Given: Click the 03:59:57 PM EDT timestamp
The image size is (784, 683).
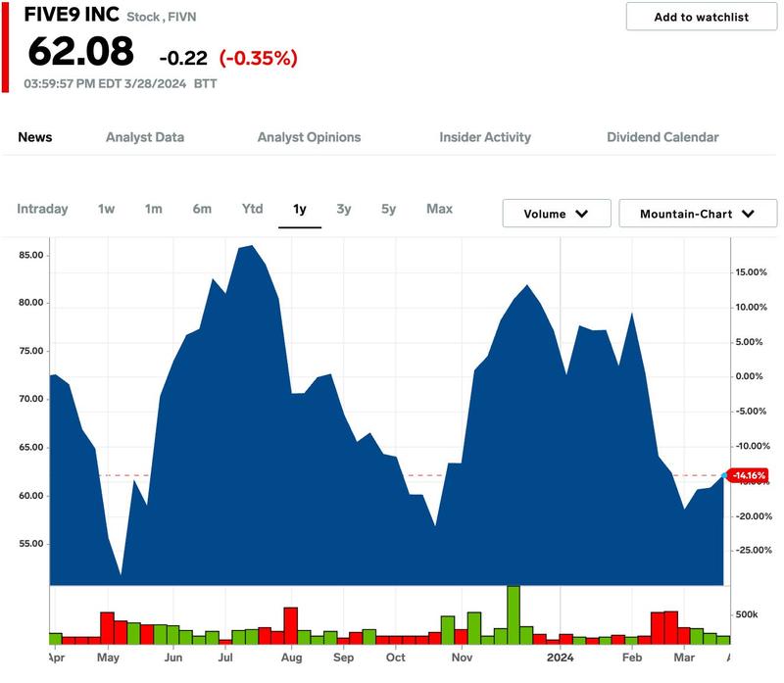Looking at the screenshot, I should coord(105,84).
